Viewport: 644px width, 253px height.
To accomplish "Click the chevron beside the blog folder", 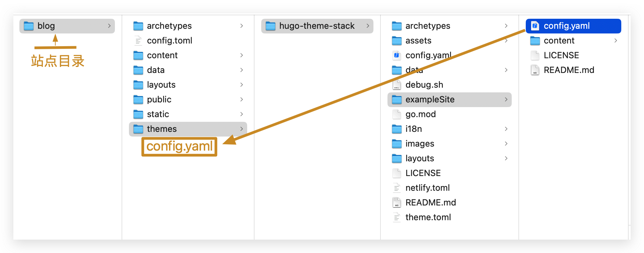I will click(x=109, y=26).
